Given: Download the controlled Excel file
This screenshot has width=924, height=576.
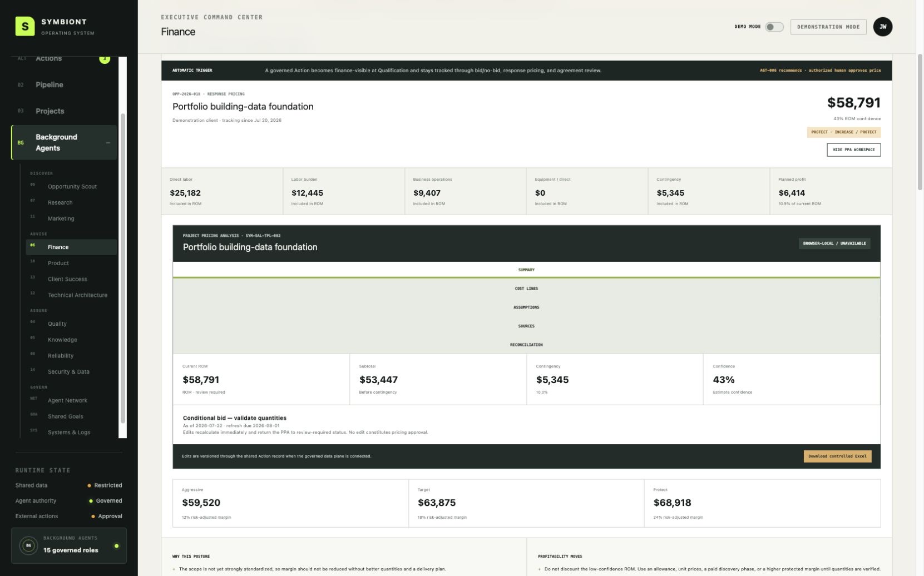Looking at the screenshot, I should (x=837, y=456).
